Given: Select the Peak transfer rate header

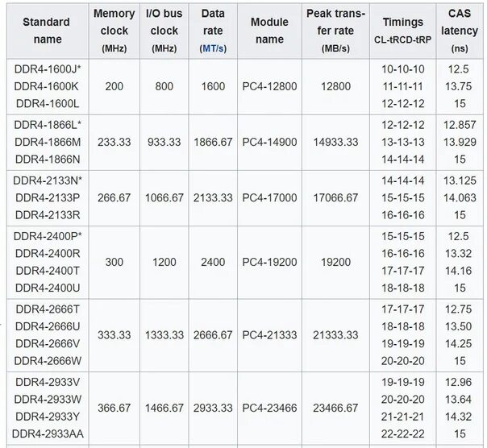Looking at the screenshot, I should [x=335, y=31].
